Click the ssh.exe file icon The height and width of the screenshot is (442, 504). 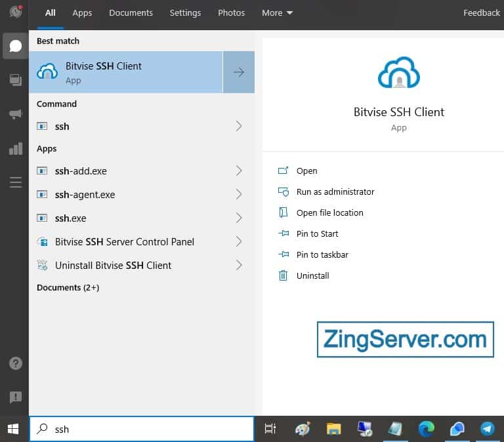42,218
